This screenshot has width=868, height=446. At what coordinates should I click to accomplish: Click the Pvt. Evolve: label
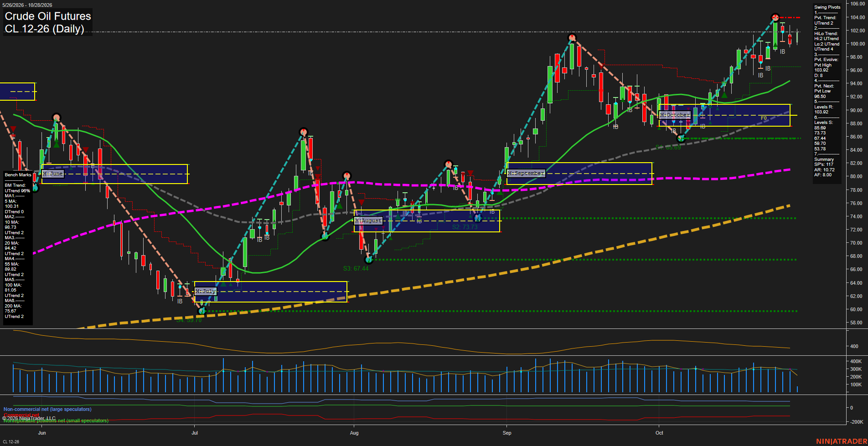click(826, 60)
